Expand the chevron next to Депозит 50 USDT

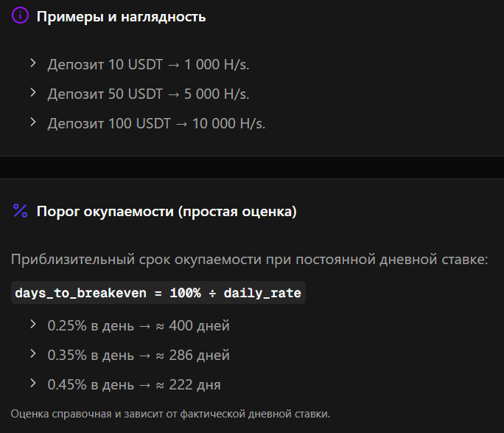coord(33,93)
